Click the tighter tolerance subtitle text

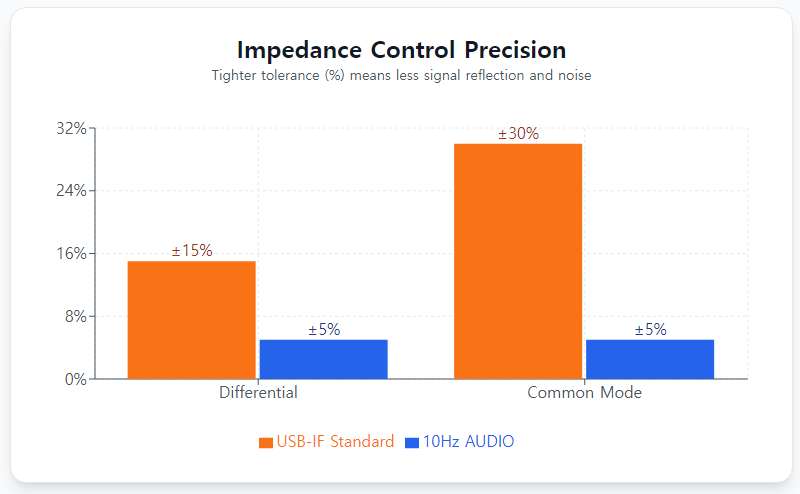401,76
